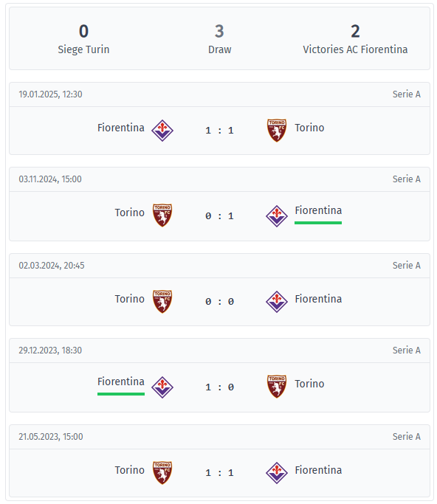
Task: Click Fiorentina crest in 21.05.2023 match
Action: 277,473
